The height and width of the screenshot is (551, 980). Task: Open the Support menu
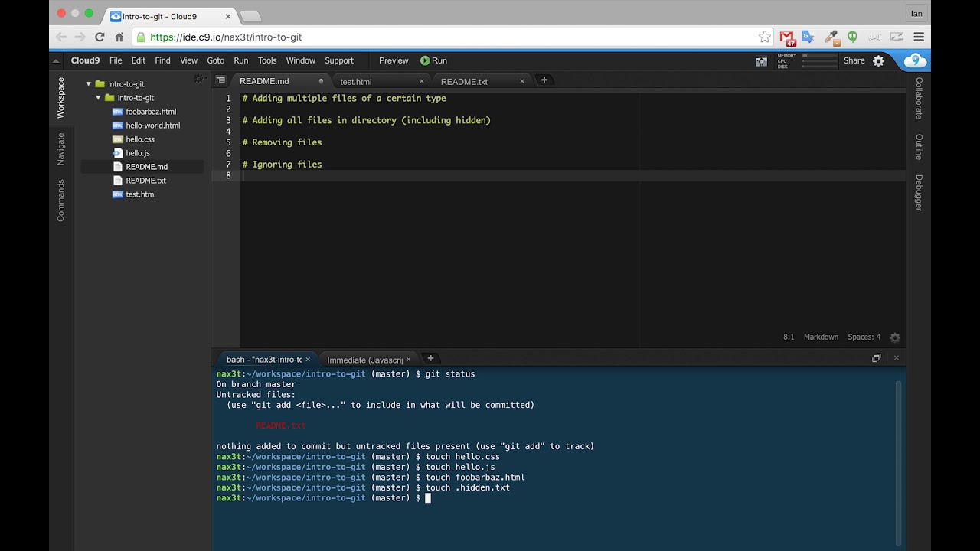coord(338,60)
